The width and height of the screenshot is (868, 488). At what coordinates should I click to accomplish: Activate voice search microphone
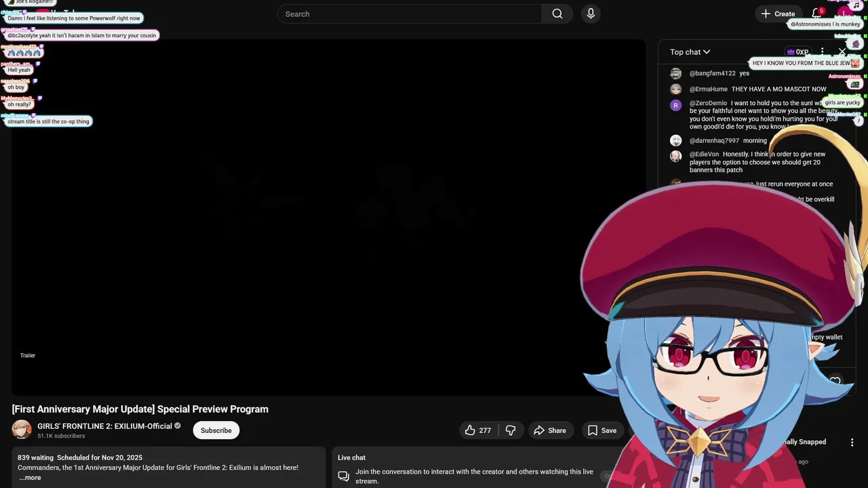tap(591, 14)
